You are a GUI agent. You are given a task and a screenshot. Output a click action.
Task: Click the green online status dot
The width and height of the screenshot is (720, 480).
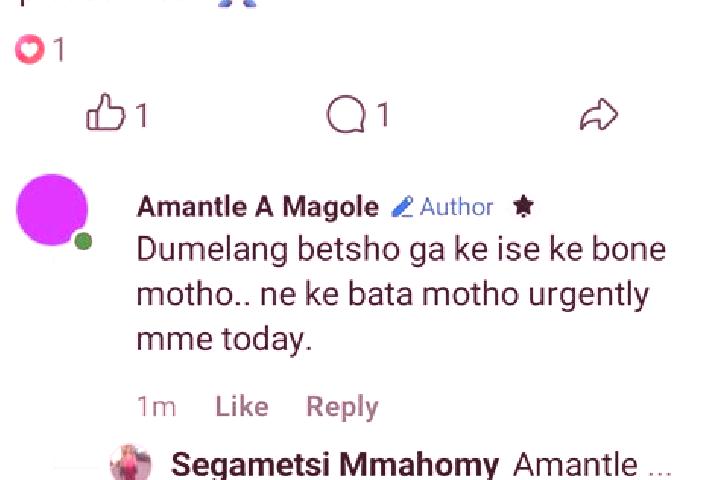pos(83,241)
